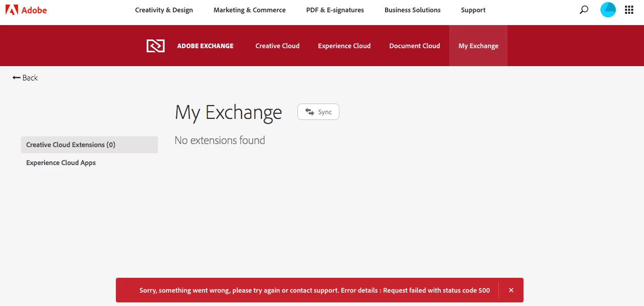Image resolution: width=644 pixels, height=306 pixels.
Task: Switch to Document Cloud tab
Action: (x=414, y=46)
